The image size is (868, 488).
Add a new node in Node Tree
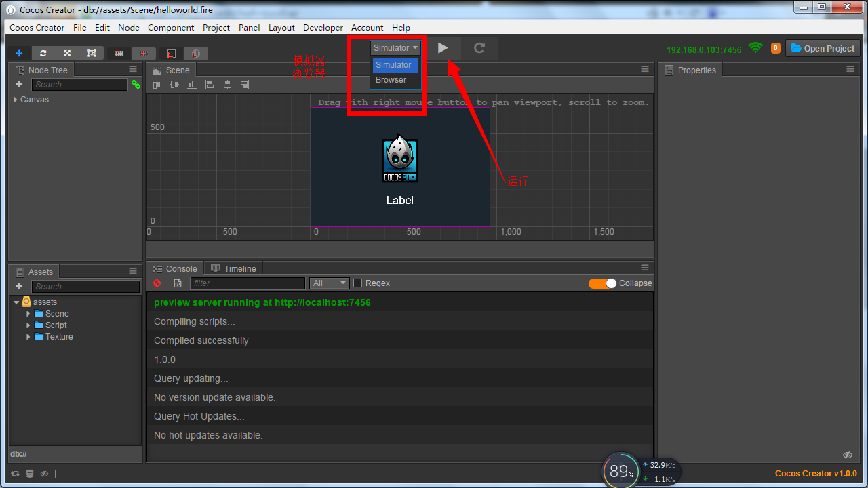pos(19,85)
